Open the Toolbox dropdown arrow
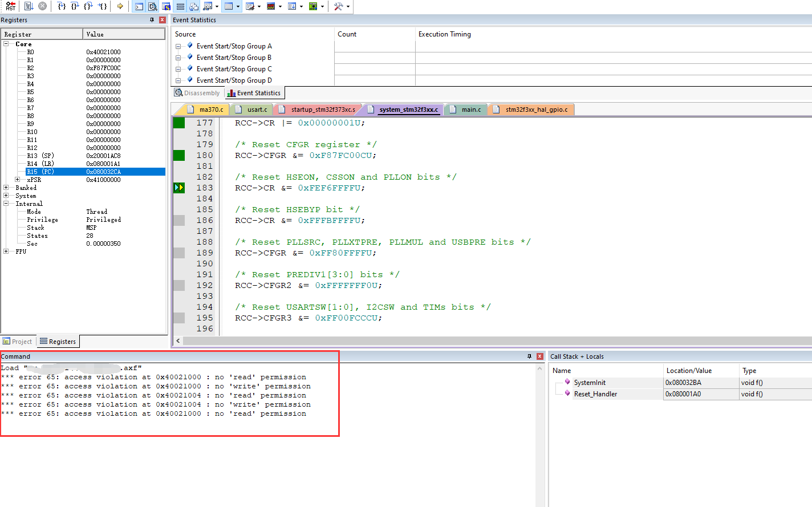The image size is (812, 507). (348, 7)
